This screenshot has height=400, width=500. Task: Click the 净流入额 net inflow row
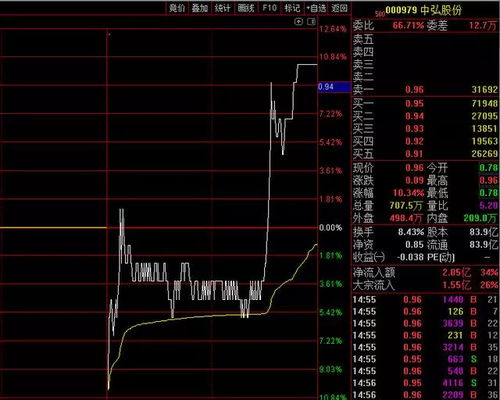pos(425,272)
